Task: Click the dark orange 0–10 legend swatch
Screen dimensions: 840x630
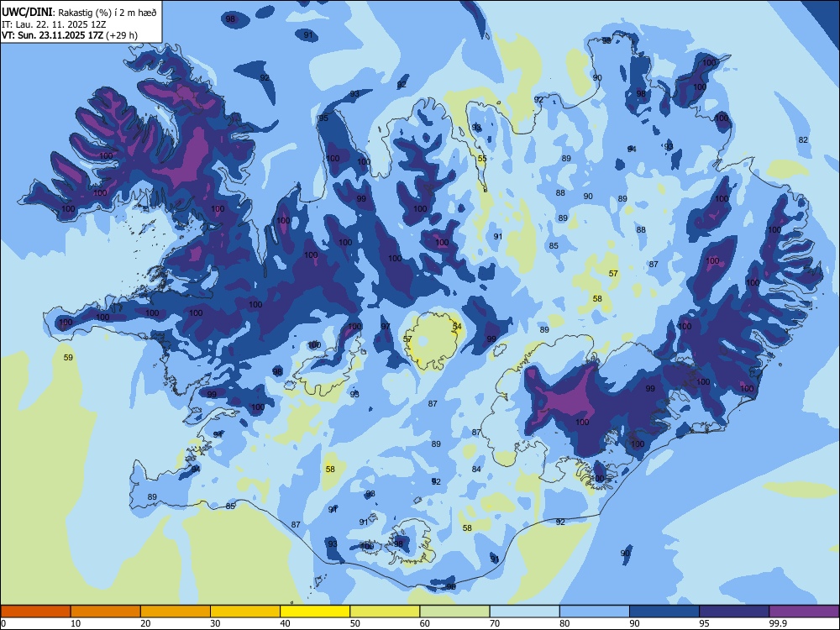Action: click(x=35, y=612)
